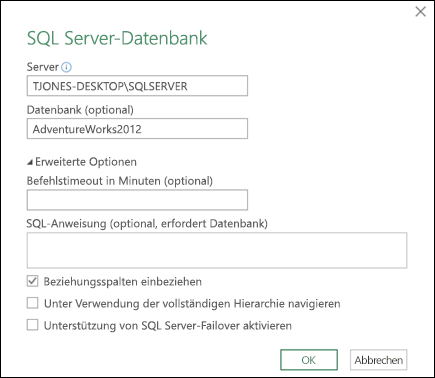This screenshot has width=435, height=378.
Task: Uncheck Beziehungsspalten einbeziehen checkbox
Action: 32,281
